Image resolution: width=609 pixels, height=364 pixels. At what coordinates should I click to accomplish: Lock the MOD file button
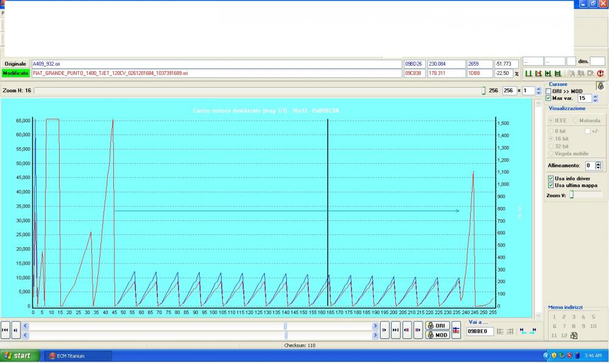click(x=437, y=335)
